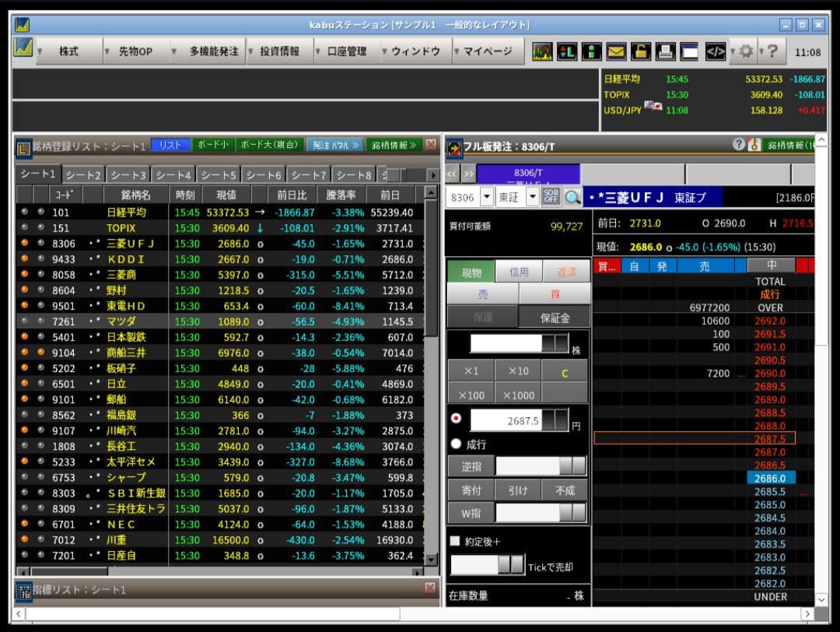Open the yellow mail envelope icon
Image resolution: width=840 pixels, height=632 pixels.
616,51
